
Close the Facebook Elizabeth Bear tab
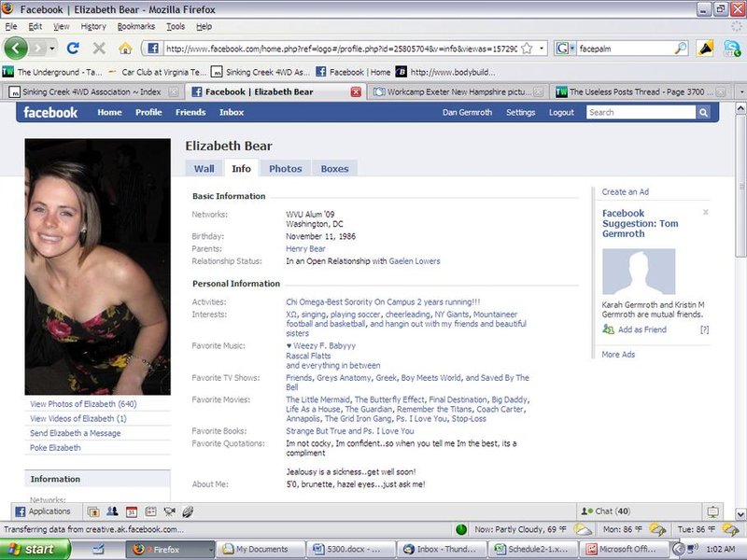tap(356, 91)
